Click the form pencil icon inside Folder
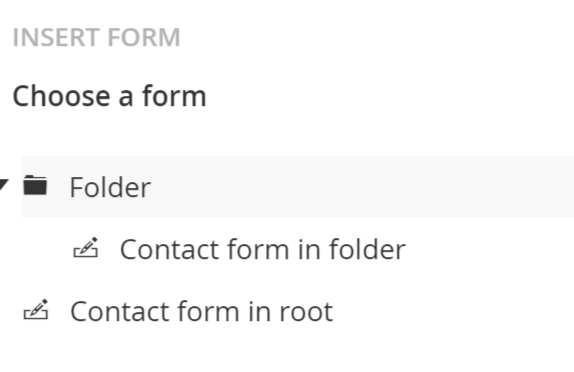The image size is (574, 372). [x=86, y=248]
